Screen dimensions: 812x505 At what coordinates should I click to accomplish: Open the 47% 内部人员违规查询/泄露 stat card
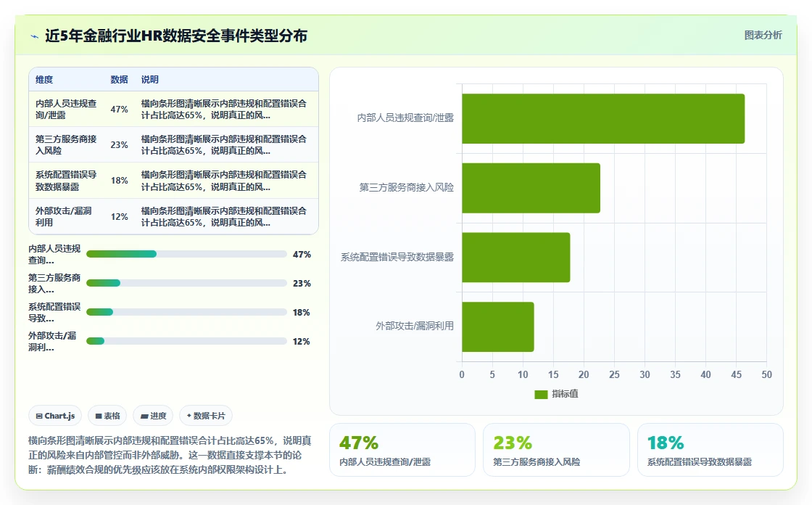(402, 450)
